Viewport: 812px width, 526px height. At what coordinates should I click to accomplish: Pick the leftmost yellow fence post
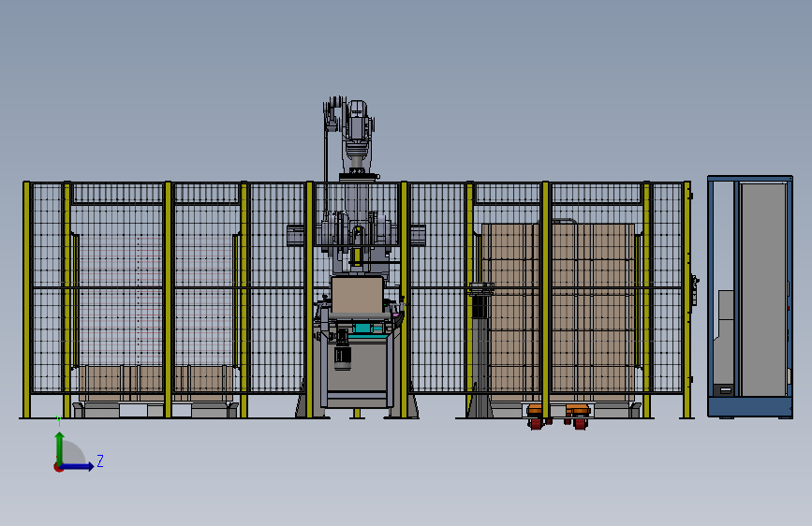pyautogui.click(x=26, y=300)
